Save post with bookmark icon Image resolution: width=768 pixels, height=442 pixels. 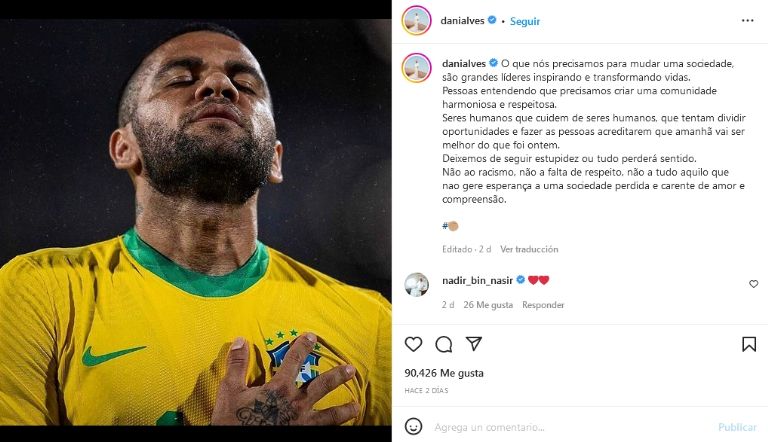point(749,344)
